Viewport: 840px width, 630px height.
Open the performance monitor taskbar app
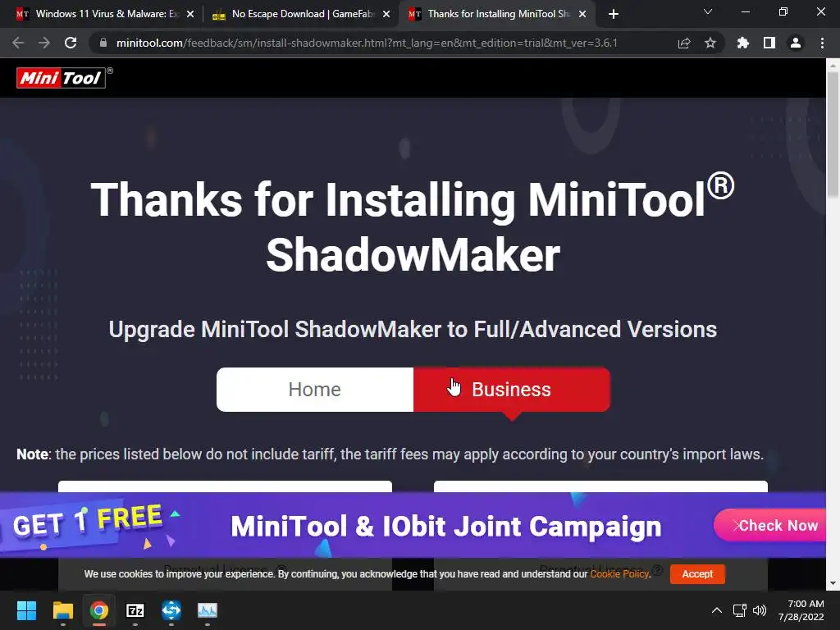pos(208,610)
